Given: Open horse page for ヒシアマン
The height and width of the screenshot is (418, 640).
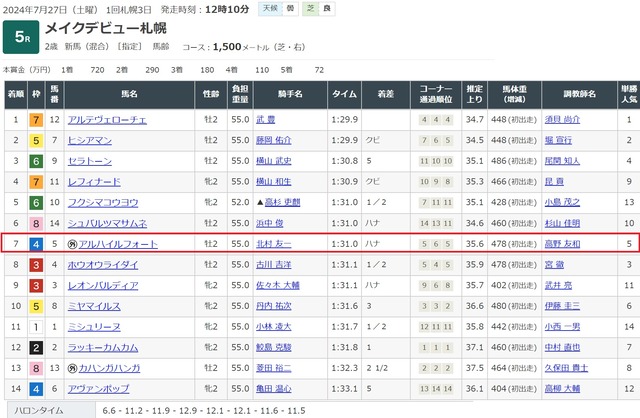Looking at the screenshot, I should pos(90,140).
